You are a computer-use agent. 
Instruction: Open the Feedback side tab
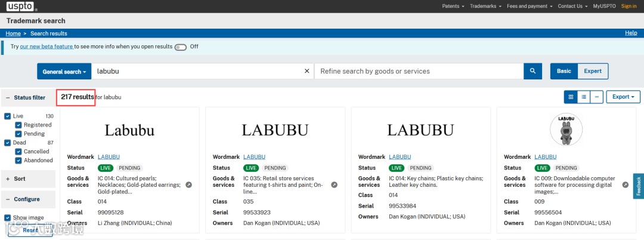[638, 186]
